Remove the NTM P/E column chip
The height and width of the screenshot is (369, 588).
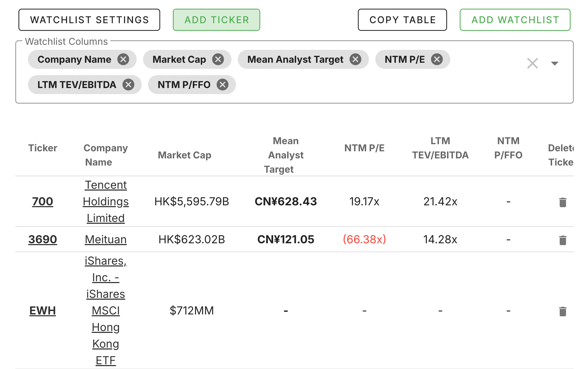[x=437, y=59]
